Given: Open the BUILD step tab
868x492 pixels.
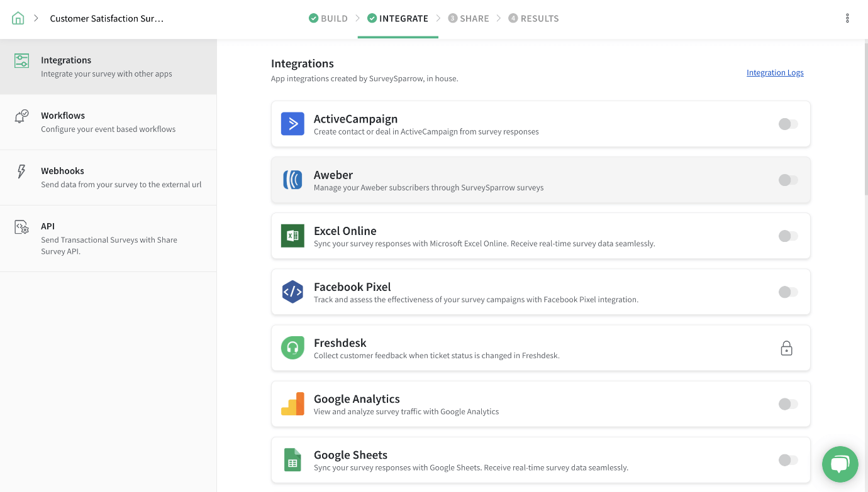Looking at the screenshot, I should coord(328,18).
